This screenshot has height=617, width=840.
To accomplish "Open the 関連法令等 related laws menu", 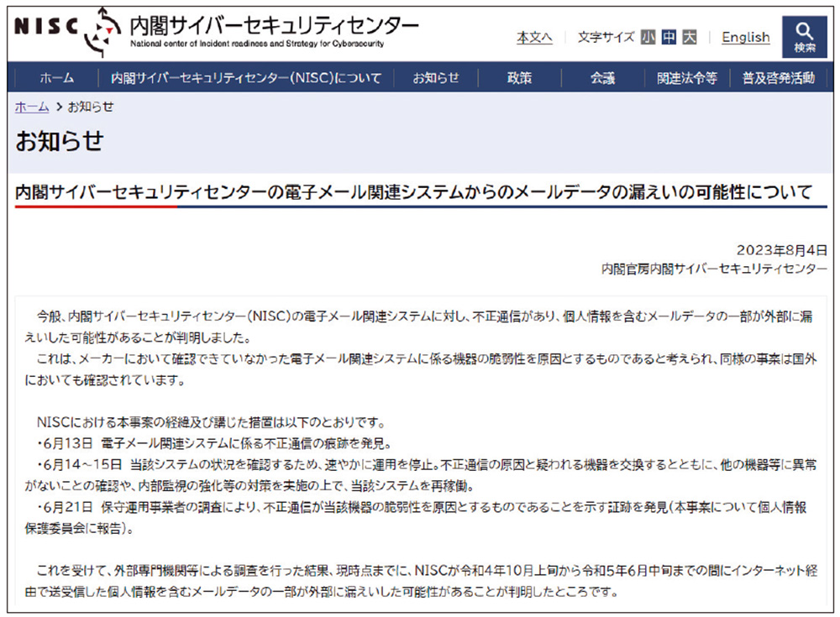I will tap(690, 76).
